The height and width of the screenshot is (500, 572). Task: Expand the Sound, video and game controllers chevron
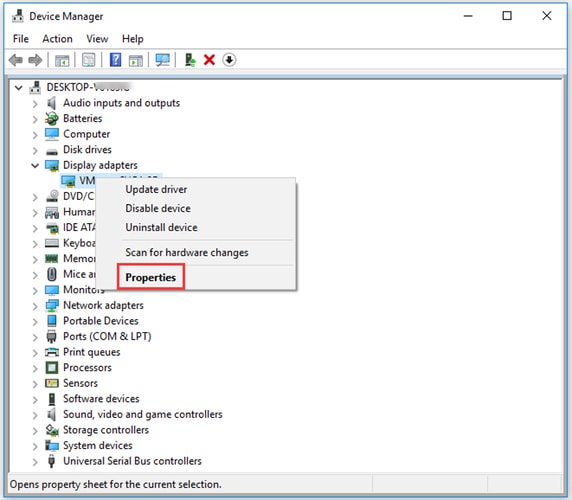click(x=35, y=415)
